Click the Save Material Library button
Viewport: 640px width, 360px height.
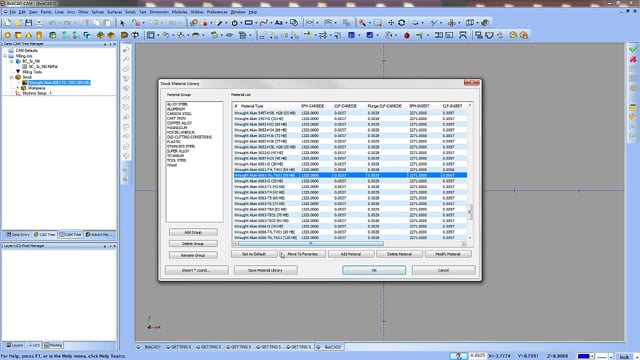pos(266,270)
